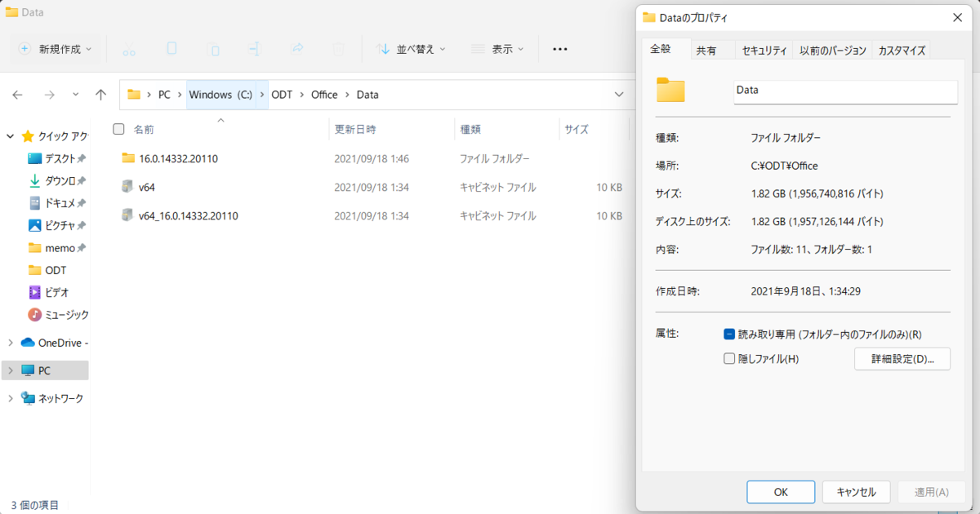The width and height of the screenshot is (980, 514).
Task: Toggle the read-only (読み取り専用) checkbox
Action: pyautogui.click(x=729, y=334)
